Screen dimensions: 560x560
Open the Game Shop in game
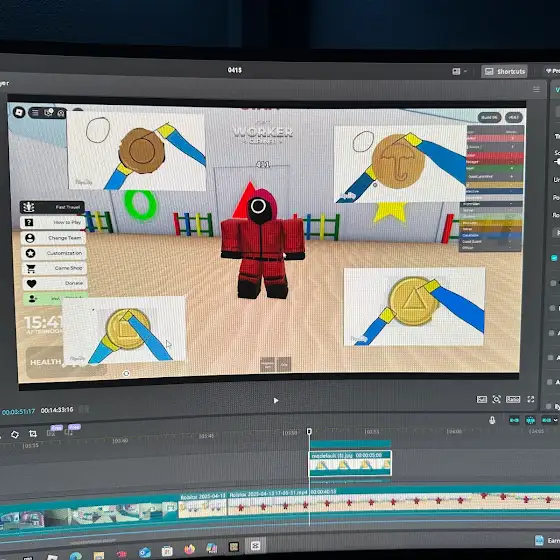point(54,268)
